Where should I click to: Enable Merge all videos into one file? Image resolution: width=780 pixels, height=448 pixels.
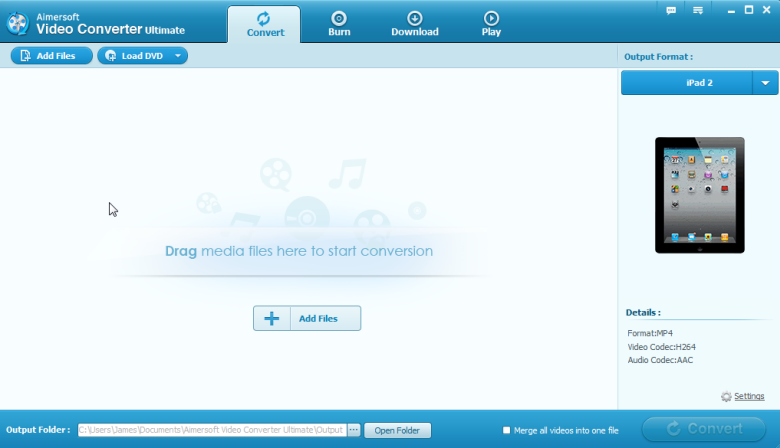click(506, 430)
